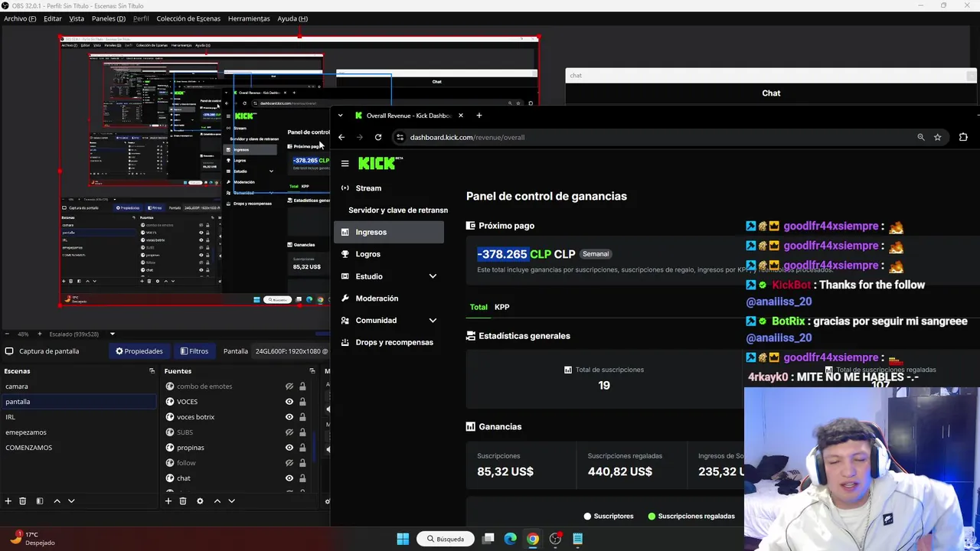Open source properties gear icon
The image size is (980, 551).
[200, 501]
